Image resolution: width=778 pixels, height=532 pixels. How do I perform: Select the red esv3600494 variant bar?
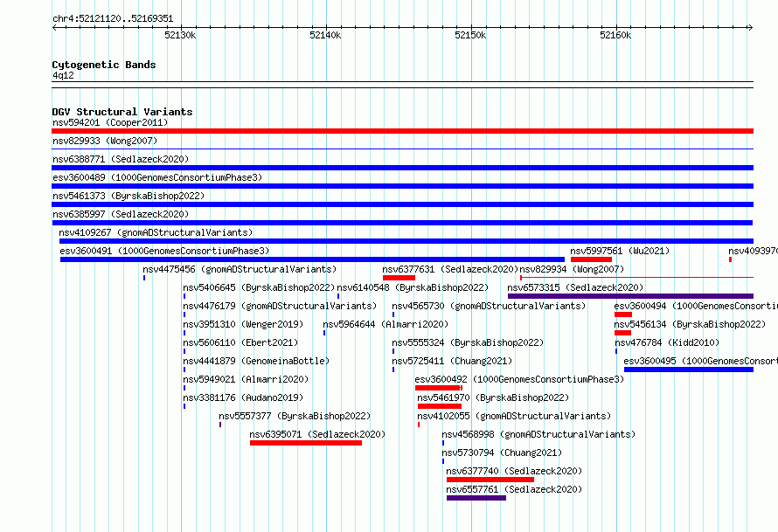tap(623, 314)
